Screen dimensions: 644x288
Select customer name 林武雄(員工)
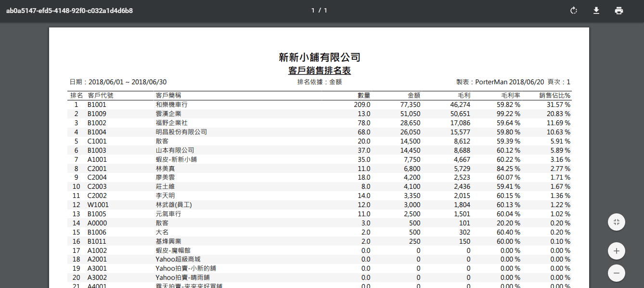[x=174, y=205]
